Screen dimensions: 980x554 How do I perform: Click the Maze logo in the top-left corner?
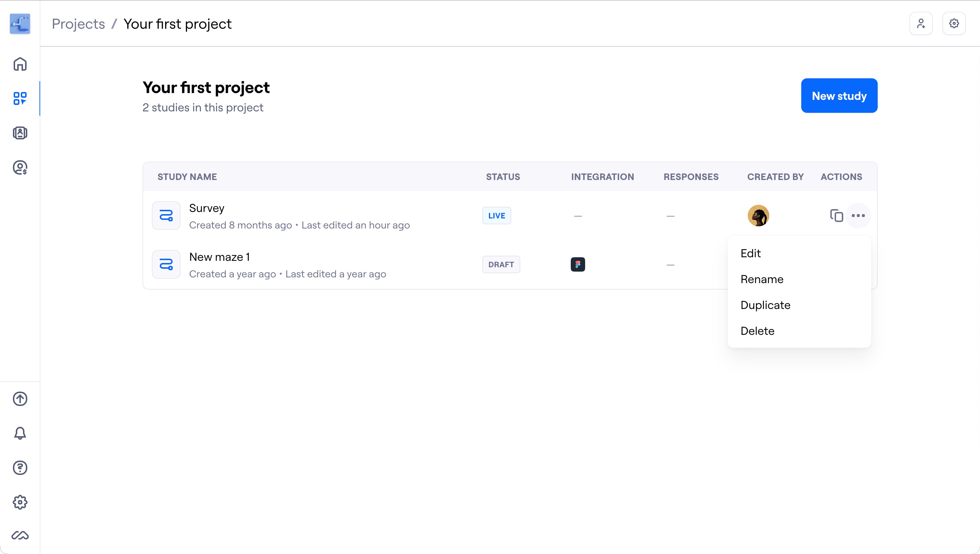point(20,24)
